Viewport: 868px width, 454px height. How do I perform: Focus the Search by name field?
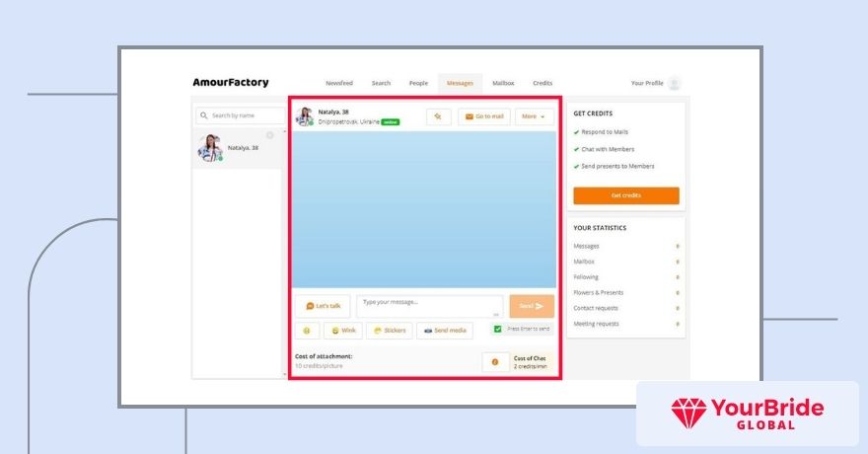(241, 115)
